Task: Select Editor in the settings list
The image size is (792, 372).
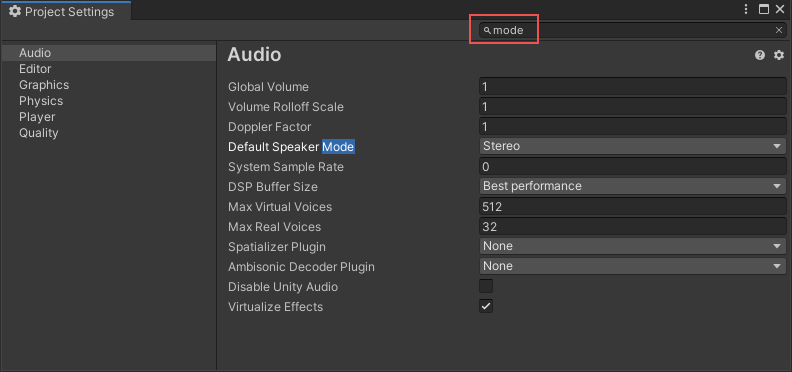Action: 109,69
